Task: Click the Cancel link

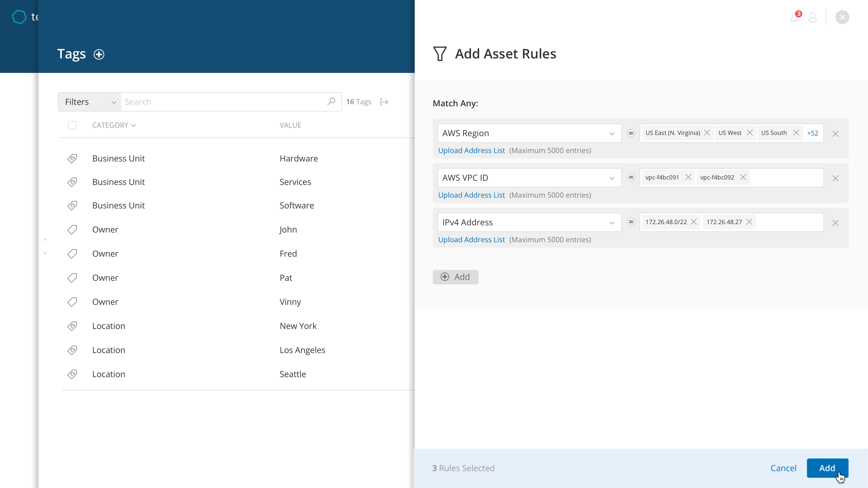Action: [783, 468]
